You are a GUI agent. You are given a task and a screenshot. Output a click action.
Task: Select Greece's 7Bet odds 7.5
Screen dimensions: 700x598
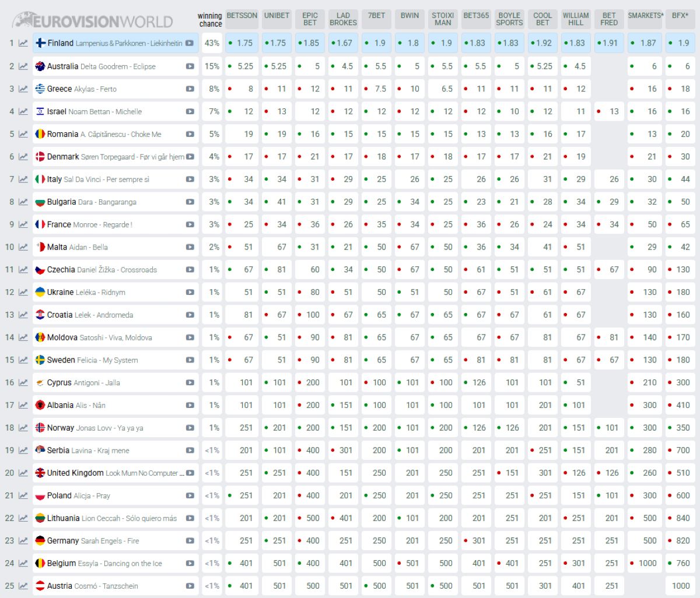(x=376, y=89)
